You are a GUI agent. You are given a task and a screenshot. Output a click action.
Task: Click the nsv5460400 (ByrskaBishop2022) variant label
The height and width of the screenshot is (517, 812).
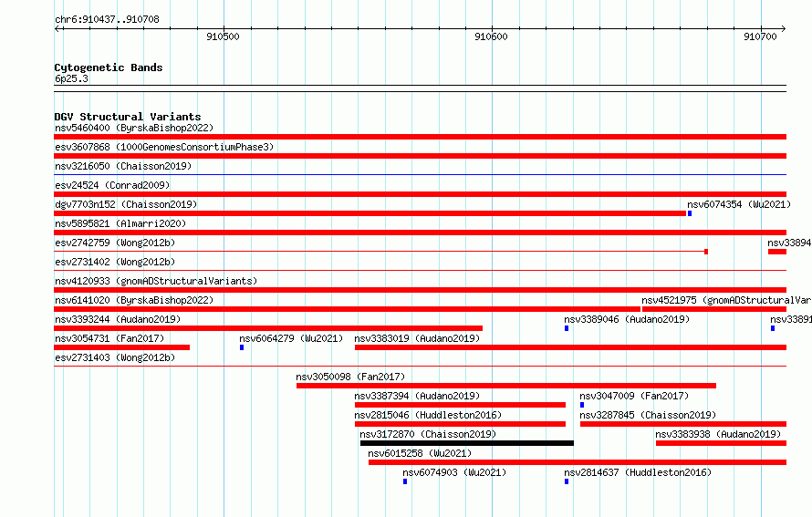[x=134, y=128]
